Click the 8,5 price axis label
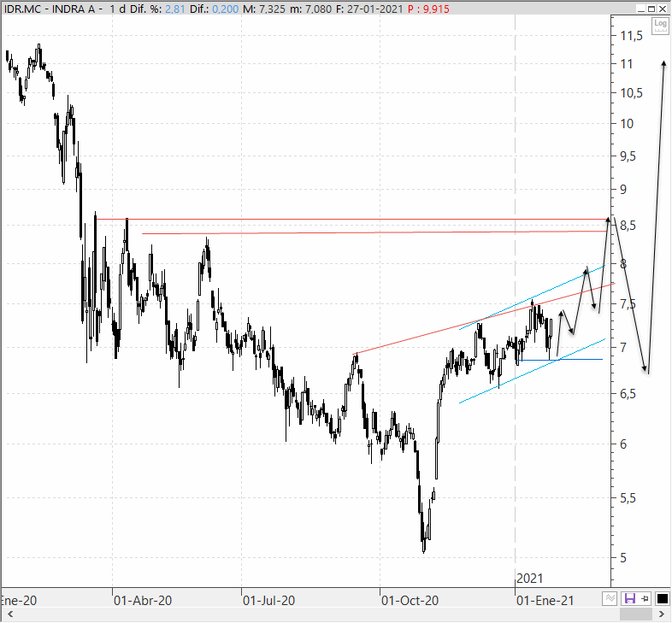Viewport: 672px width, 623px height. 628,226
